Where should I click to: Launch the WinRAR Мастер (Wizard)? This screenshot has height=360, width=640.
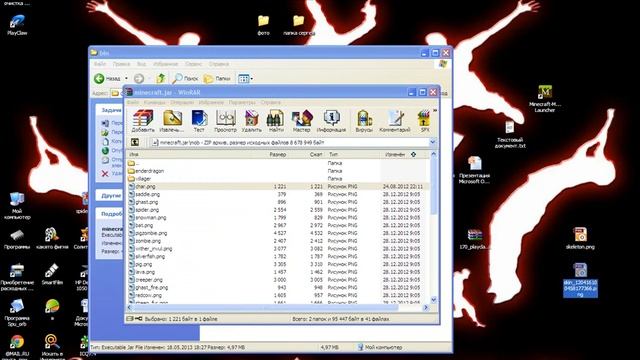click(x=302, y=121)
